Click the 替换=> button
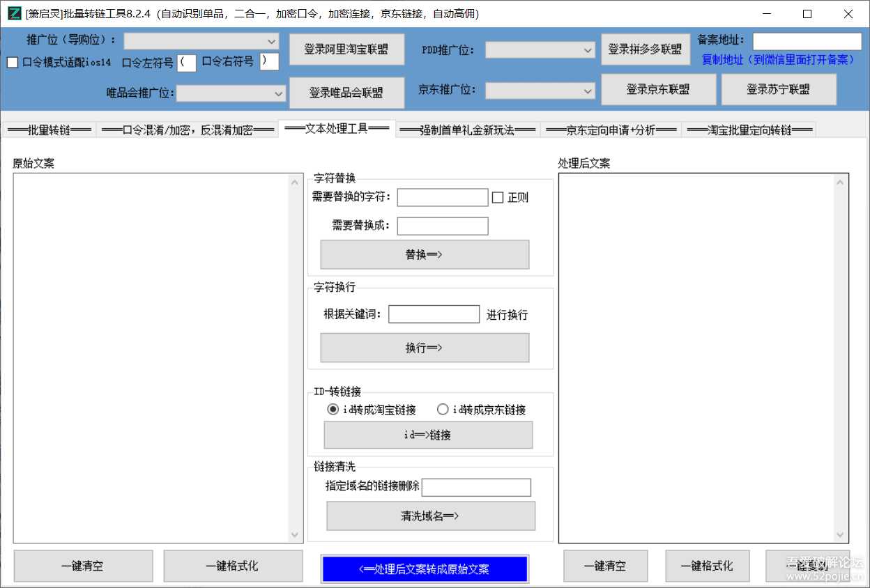Screen dimensions: 870x588 [424, 254]
